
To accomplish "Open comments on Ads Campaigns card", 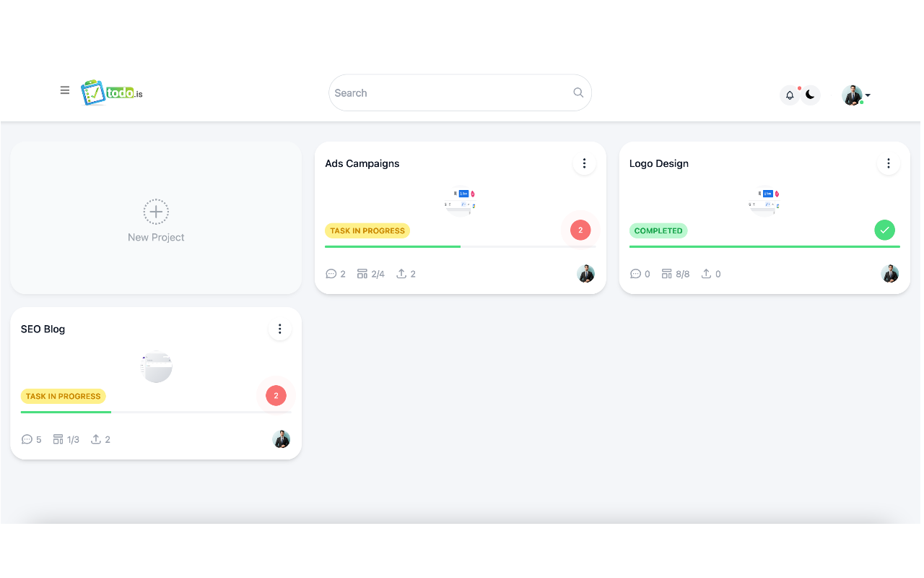I will coord(331,273).
